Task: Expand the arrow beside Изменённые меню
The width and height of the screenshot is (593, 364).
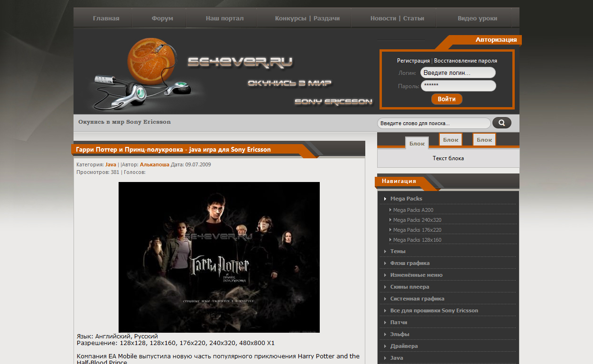Action: click(385, 275)
